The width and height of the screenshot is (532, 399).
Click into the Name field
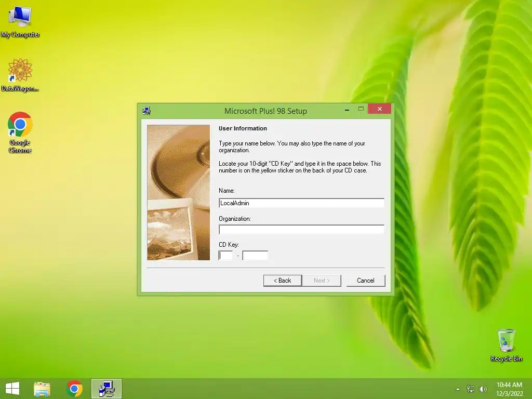pos(301,203)
